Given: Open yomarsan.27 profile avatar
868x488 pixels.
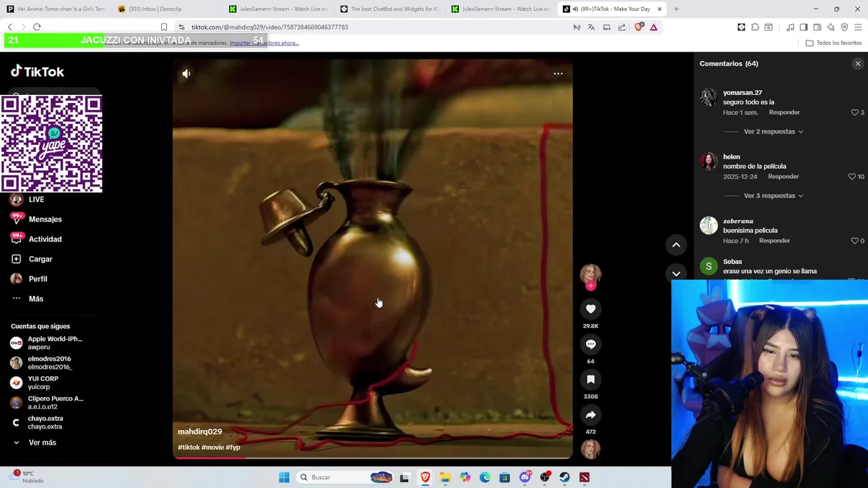Looking at the screenshot, I should pos(709,97).
